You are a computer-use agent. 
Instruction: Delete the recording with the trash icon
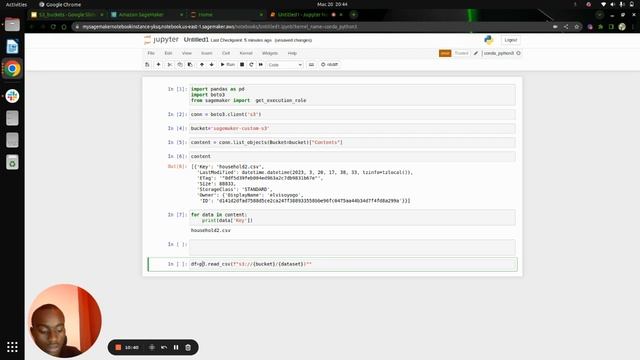point(188,347)
